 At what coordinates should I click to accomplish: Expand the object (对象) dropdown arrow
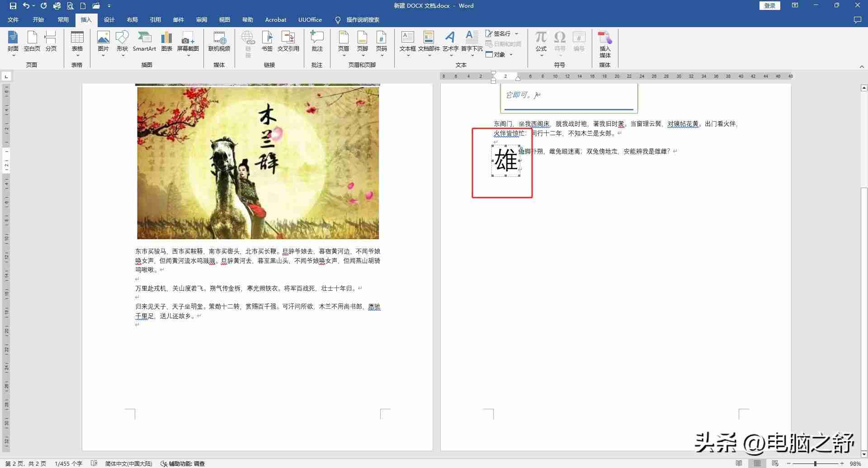coord(511,55)
